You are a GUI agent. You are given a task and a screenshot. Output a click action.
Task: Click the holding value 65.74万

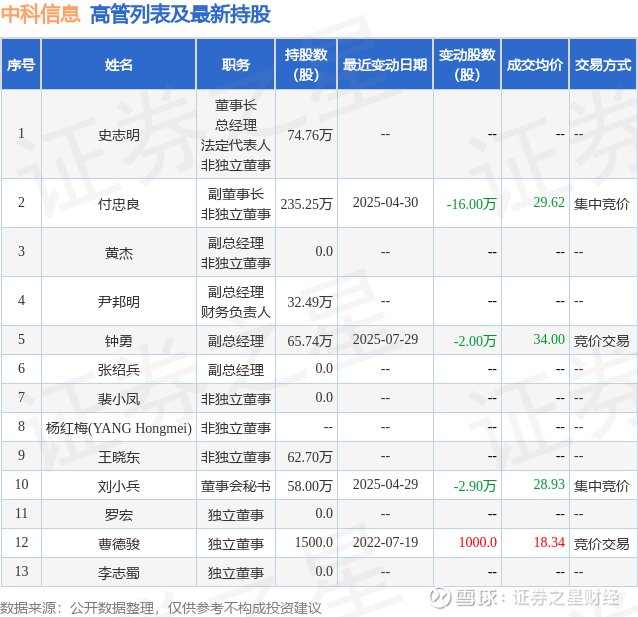click(310, 340)
